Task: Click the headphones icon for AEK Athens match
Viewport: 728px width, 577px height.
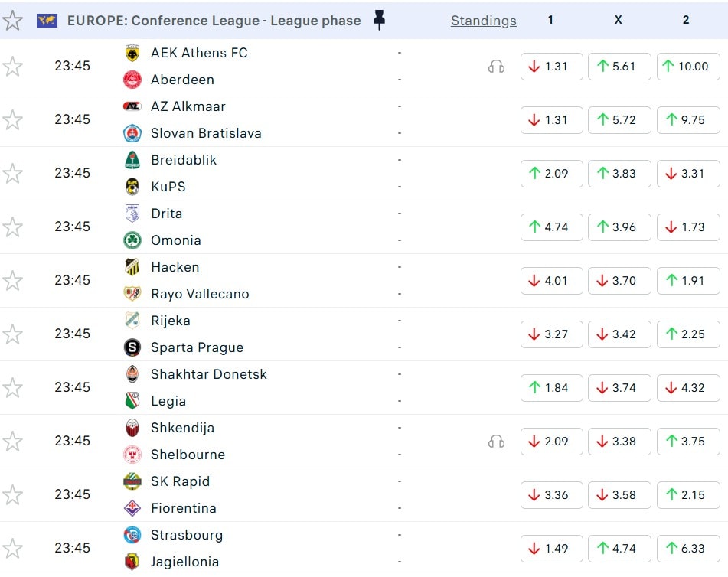Action: tap(496, 67)
